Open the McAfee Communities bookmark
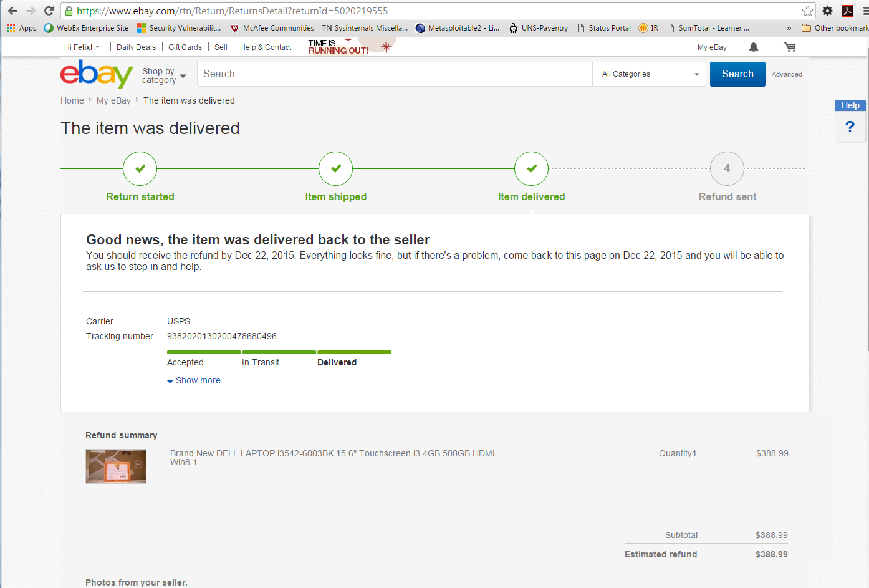Screen dimensions: 869x588 (x=272, y=28)
